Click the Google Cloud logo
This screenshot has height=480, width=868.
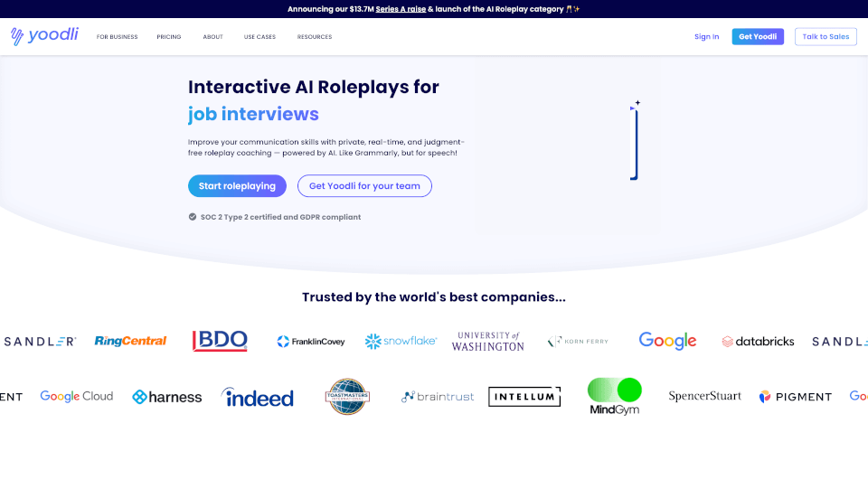tap(76, 397)
